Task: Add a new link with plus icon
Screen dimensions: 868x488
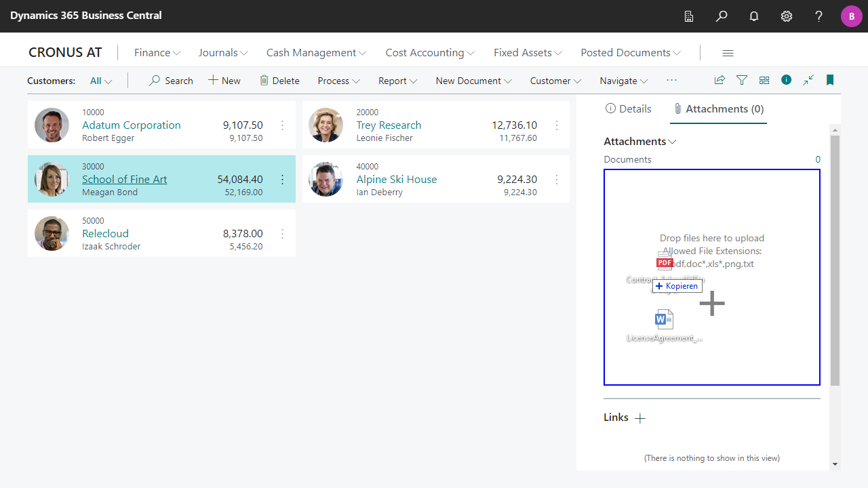Action: pos(640,418)
